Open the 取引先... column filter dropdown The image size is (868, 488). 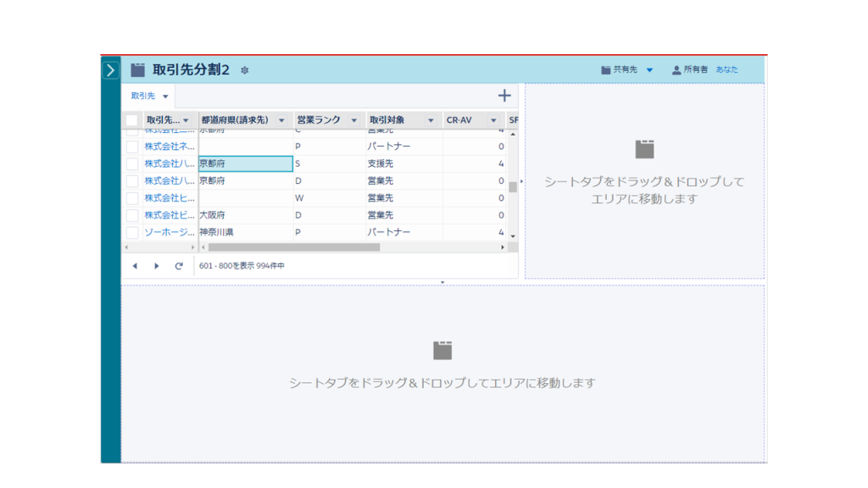(x=186, y=120)
